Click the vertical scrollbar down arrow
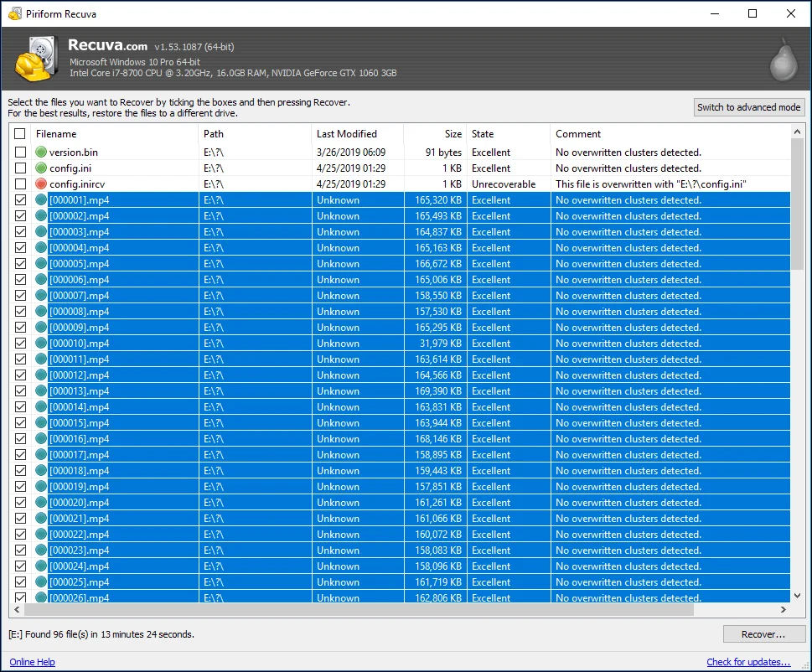Screen dimensions: 812x672 coord(798,595)
